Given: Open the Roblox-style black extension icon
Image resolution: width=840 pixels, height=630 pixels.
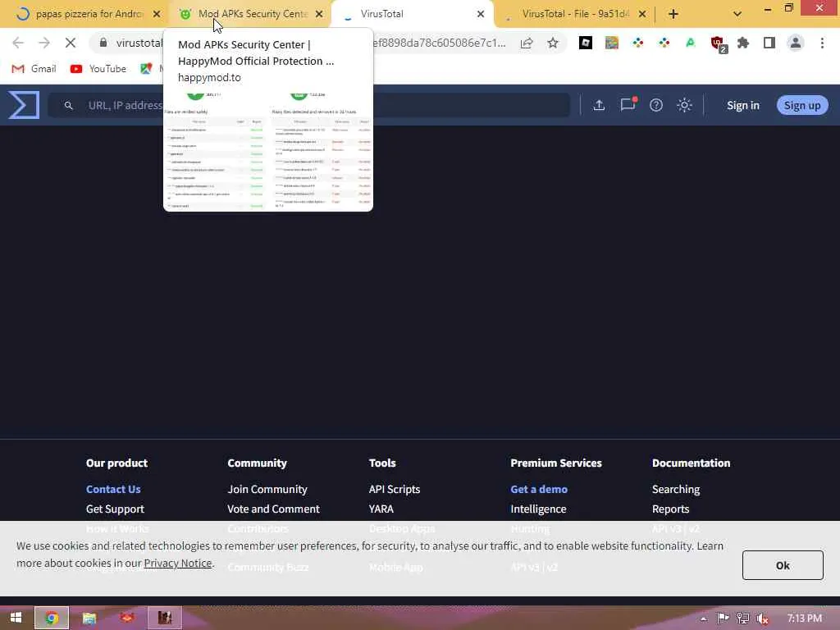Looking at the screenshot, I should click(x=586, y=43).
